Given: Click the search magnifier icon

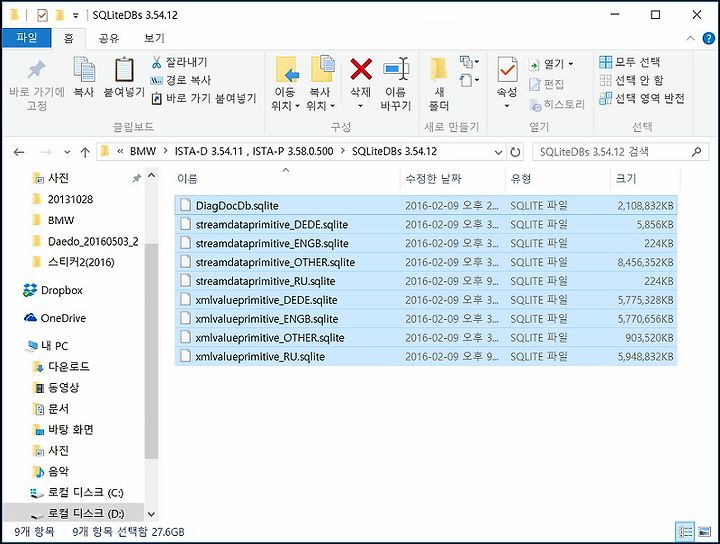Looking at the screenshot, I should [x=696, y=151].
